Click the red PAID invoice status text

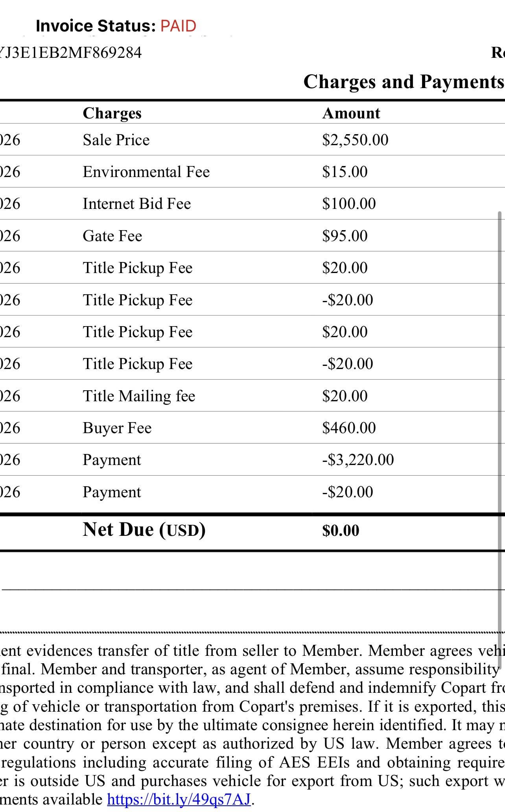point(178,26)
